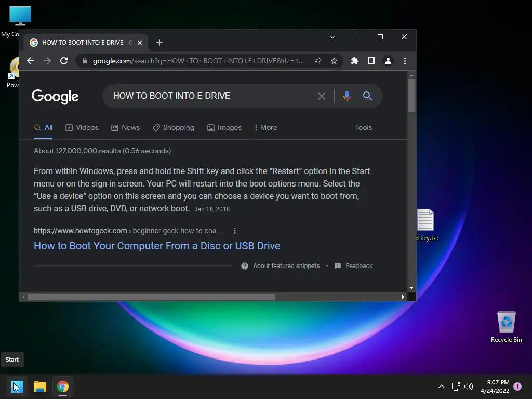The width and height of the screenshot is (532, 399).
Task: Click the Chrome taskbar icon
Action: (x=63, y=387)
